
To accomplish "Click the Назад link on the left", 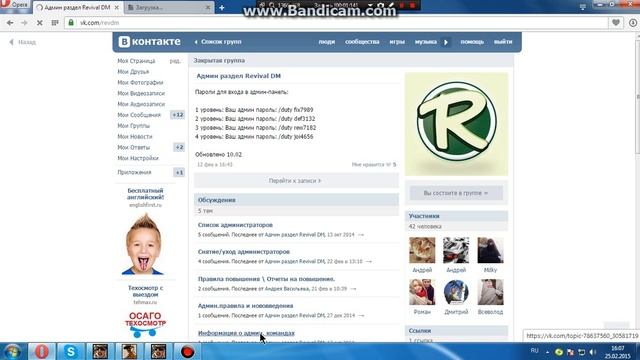I will (x=23, y=42).
